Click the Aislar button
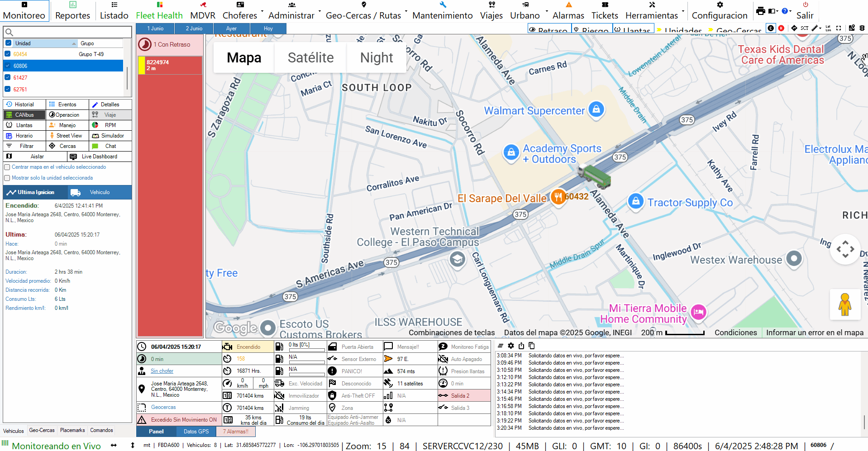This screenshot has width=868, height=451. 35,157
